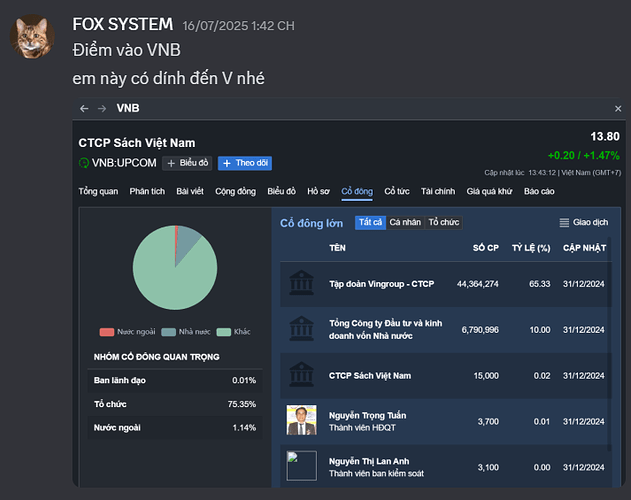Click the green icon beside VNB:UPCOM
The width and height of the screenshot is (631, 500).
pos(84,163)
